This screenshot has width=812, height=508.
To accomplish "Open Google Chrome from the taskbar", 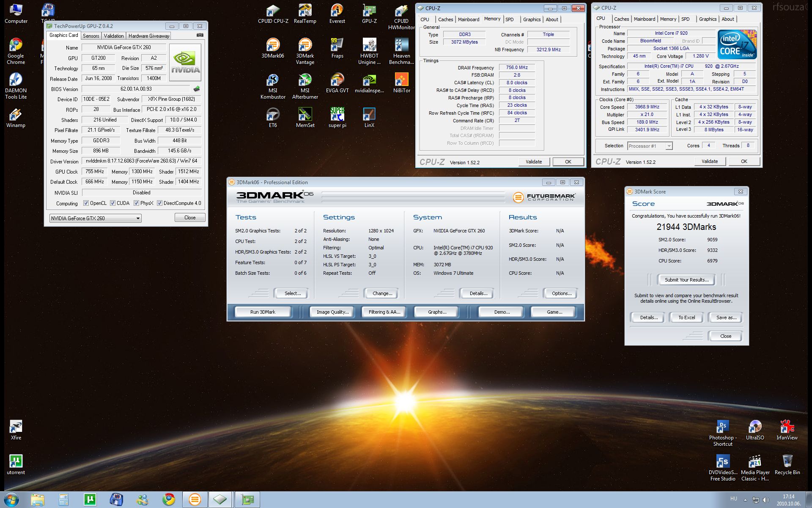I will click(x=169, y=500).
